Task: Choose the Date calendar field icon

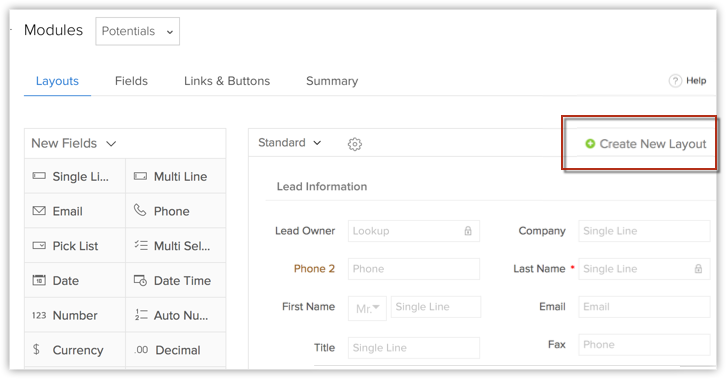Action: [x=39, y=280]
